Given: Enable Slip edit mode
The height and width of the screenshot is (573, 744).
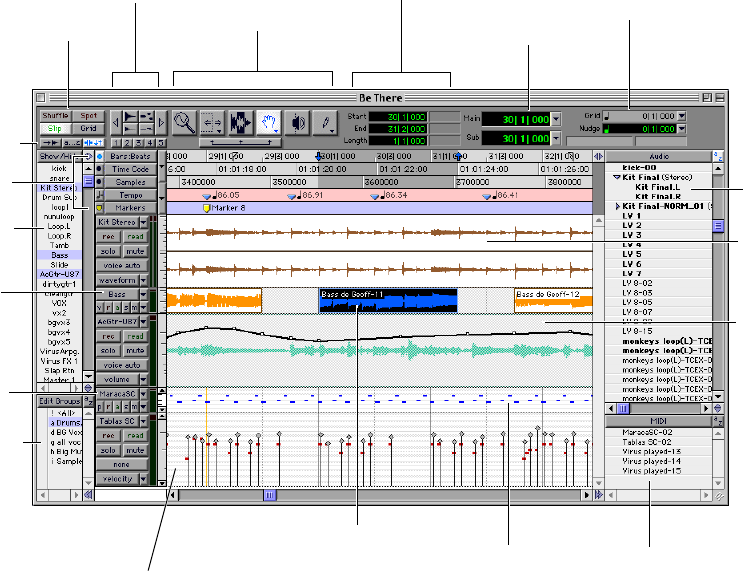Looking at the screenshot, I should pyautogui.click(x=55, y=129).
